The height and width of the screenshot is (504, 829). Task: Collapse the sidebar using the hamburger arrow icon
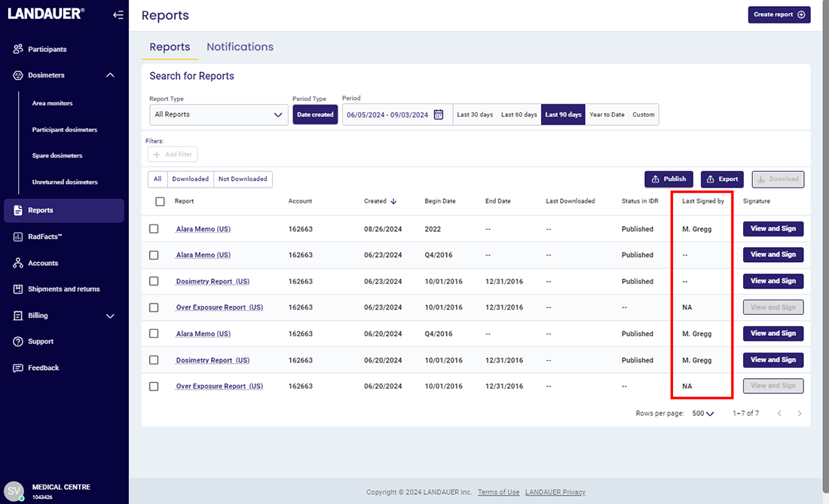pos(118,14)
